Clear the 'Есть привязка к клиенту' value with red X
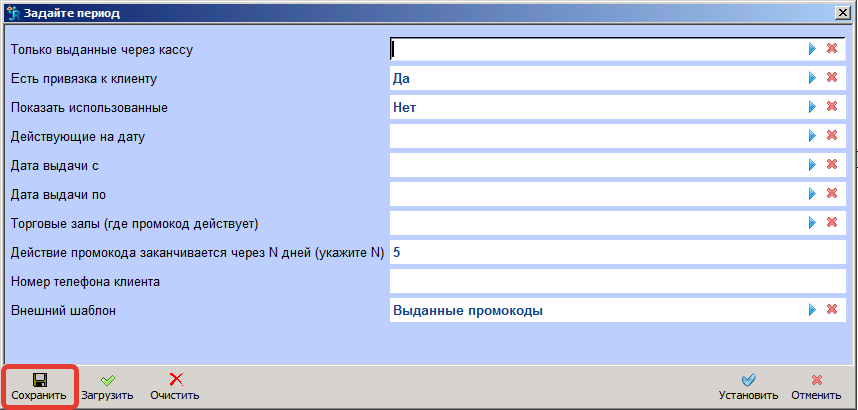 pos(831,78)
